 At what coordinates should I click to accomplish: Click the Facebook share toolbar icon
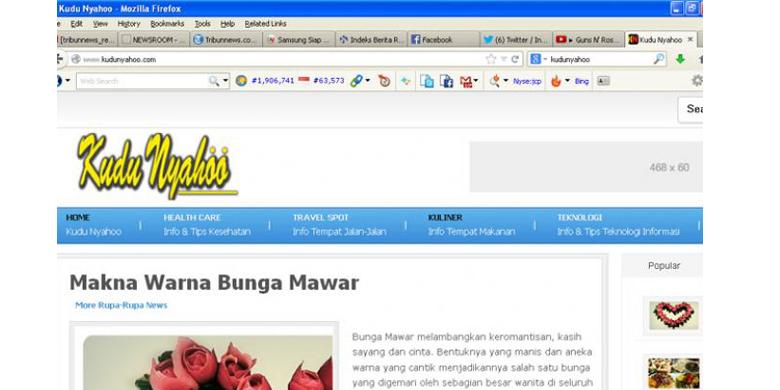(446, 81)
